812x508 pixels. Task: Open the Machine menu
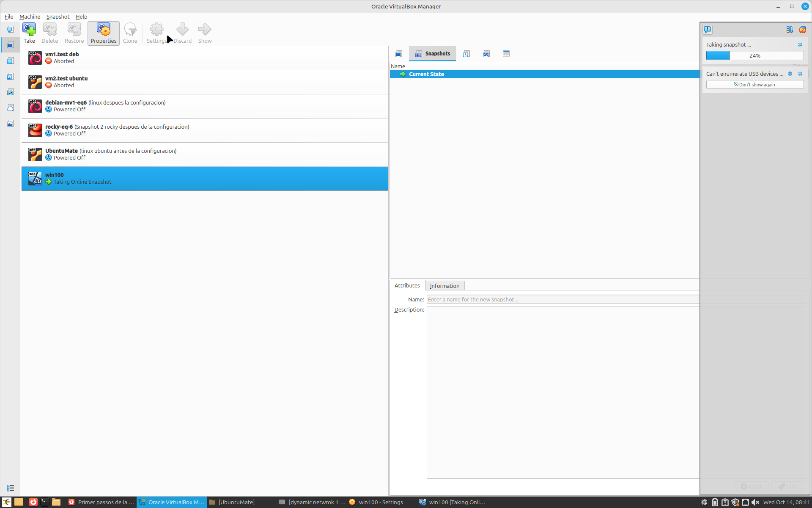pyautogui.click(x=30, y=17)
